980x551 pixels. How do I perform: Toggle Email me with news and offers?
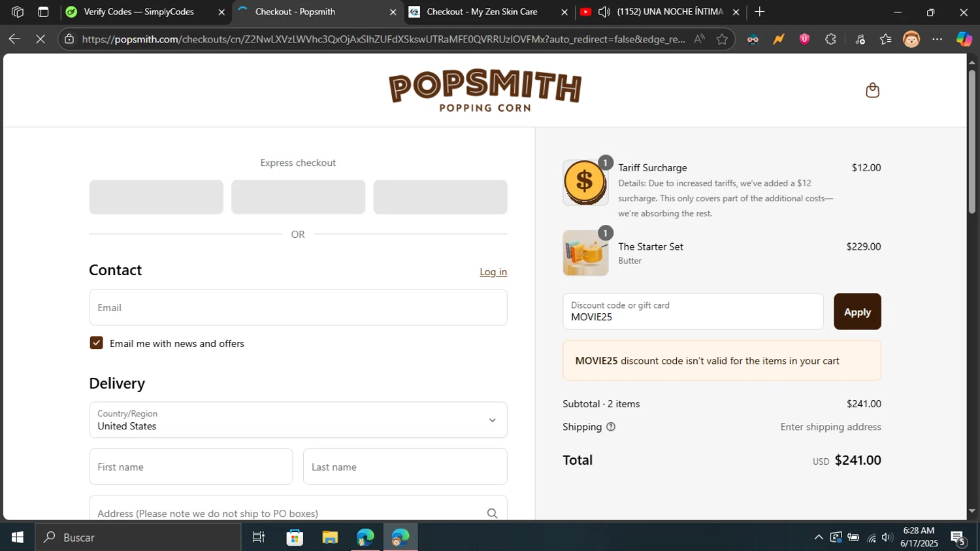pyautogui.click(x=96, y=343)
